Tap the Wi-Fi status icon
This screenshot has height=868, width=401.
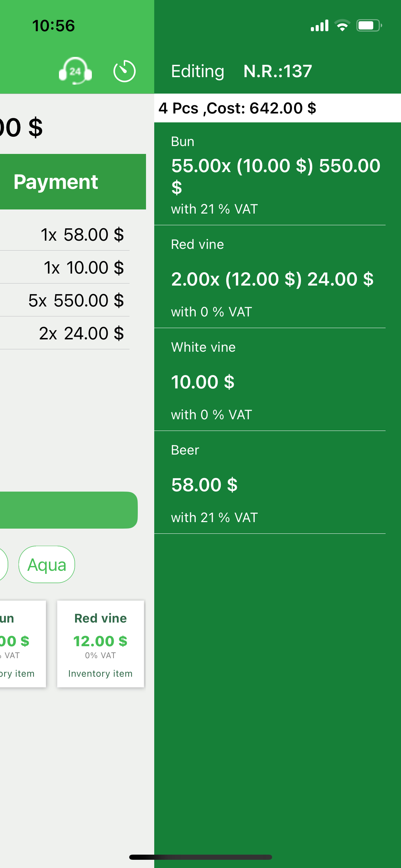click(x=342, y=26)
